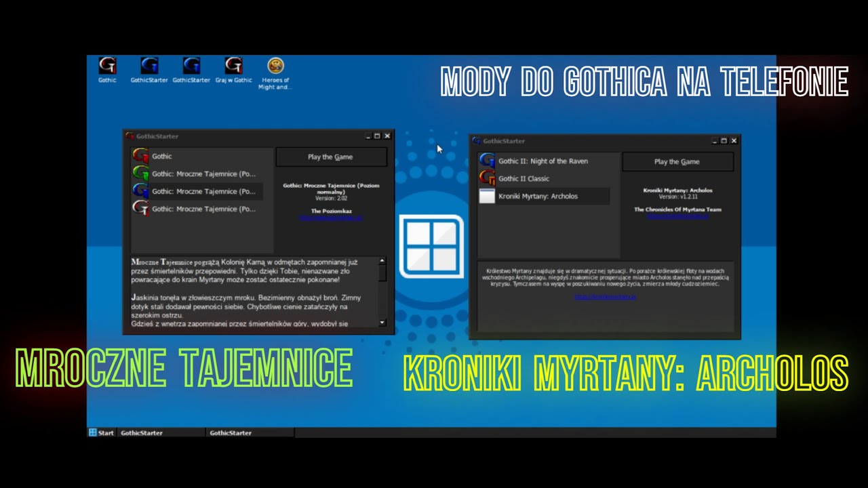Select Gothic II: Night of the Raven entry
The width and height of the screenshot is (868, 488).
(x=544, y=161)
